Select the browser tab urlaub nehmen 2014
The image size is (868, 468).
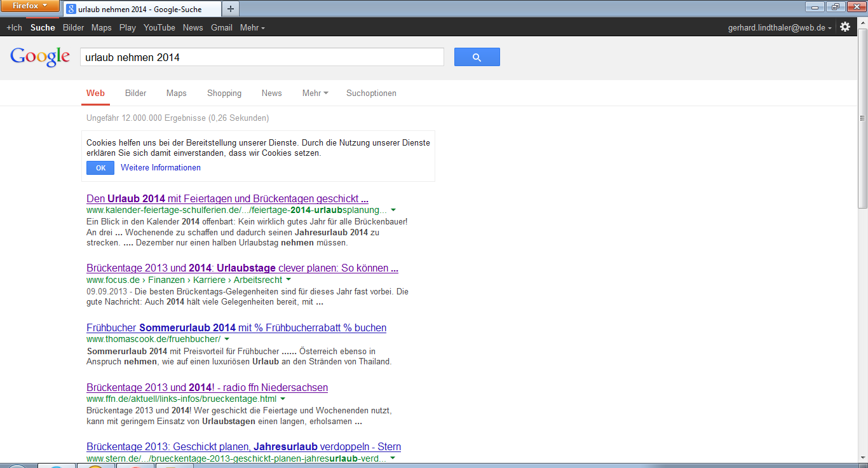142,10
